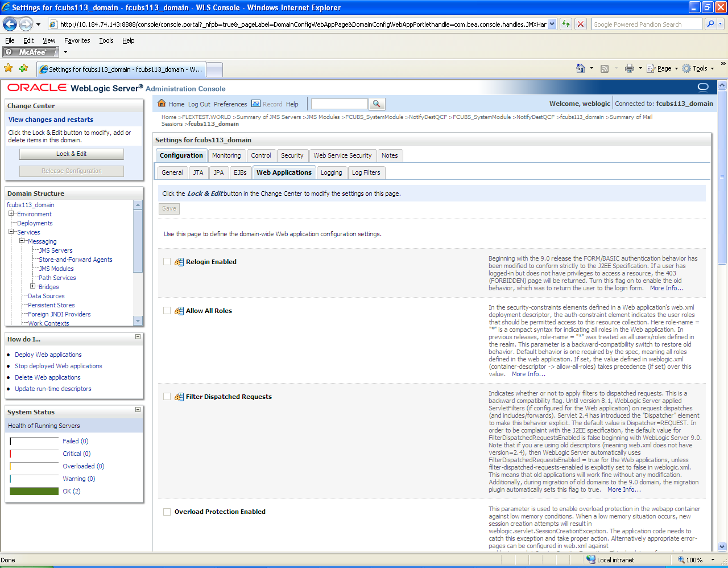Click the round icon at banner's right edge

click(x=703, y=87)
